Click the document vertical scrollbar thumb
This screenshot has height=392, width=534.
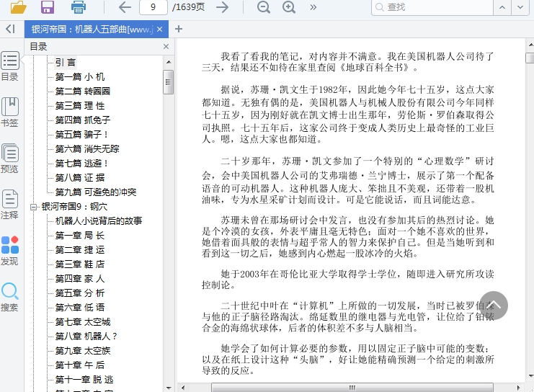[530, 57]
